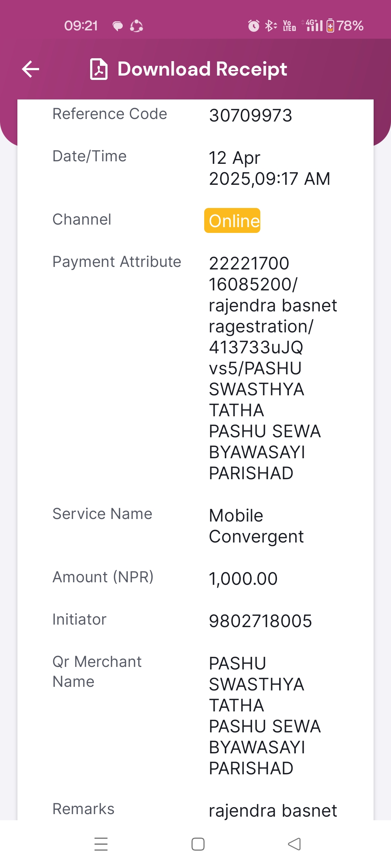Viewport: 391px width, 868px height.
Task: Tap the signal strength status icon
Action: [x=314, y=26]
